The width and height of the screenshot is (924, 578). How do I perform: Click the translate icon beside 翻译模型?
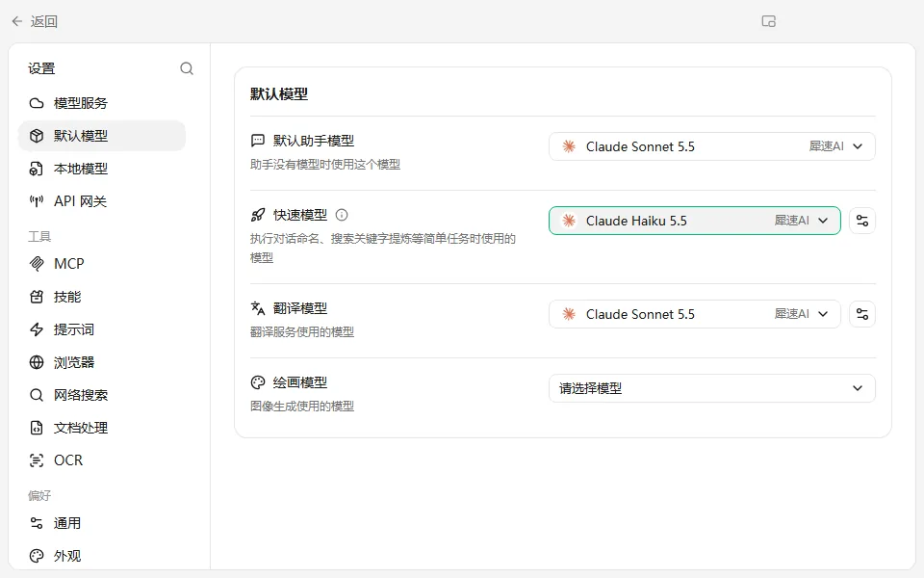coord(258,308)
